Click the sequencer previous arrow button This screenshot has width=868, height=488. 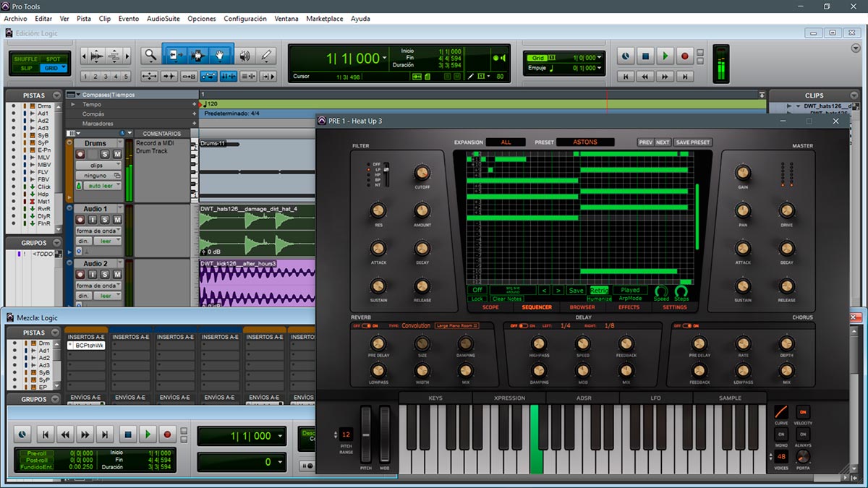click(x=545, y=291)
